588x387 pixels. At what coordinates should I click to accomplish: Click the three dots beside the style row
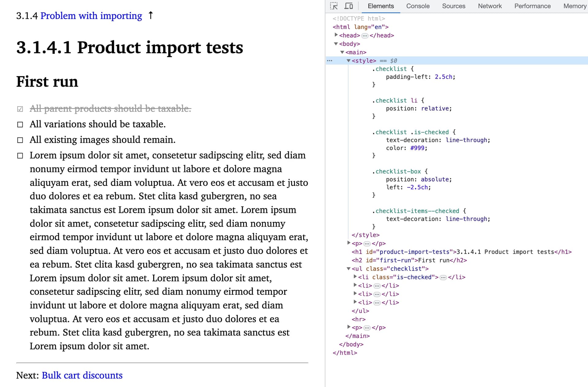point(330,61)
